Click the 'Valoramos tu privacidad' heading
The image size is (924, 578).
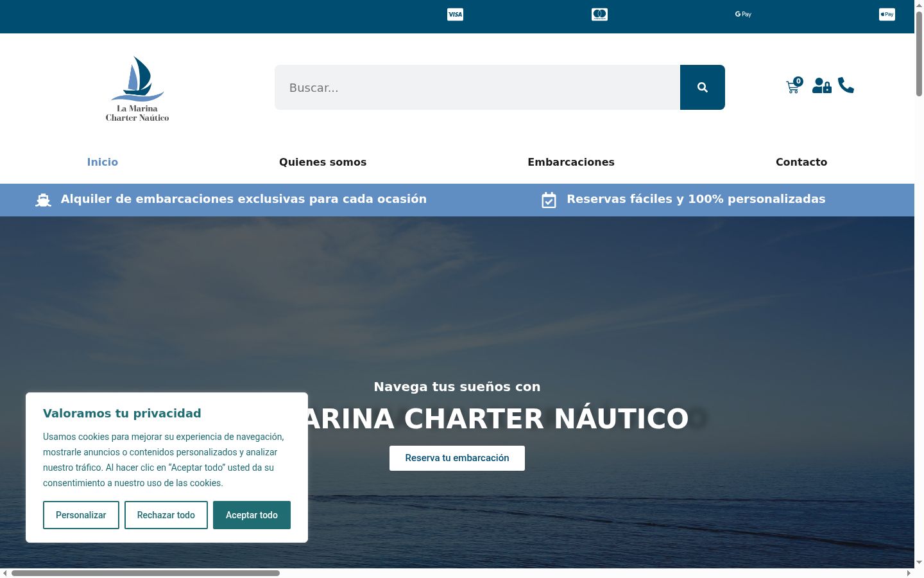122,414
